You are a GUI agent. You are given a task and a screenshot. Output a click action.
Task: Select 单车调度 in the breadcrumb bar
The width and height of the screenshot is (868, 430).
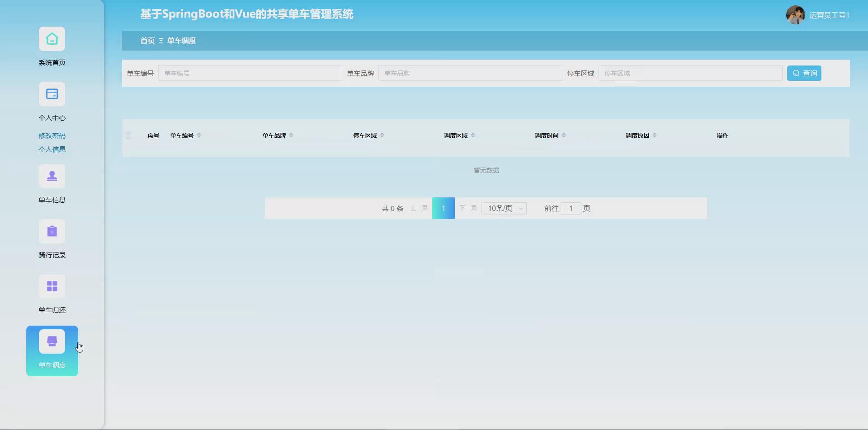[182, 41]
